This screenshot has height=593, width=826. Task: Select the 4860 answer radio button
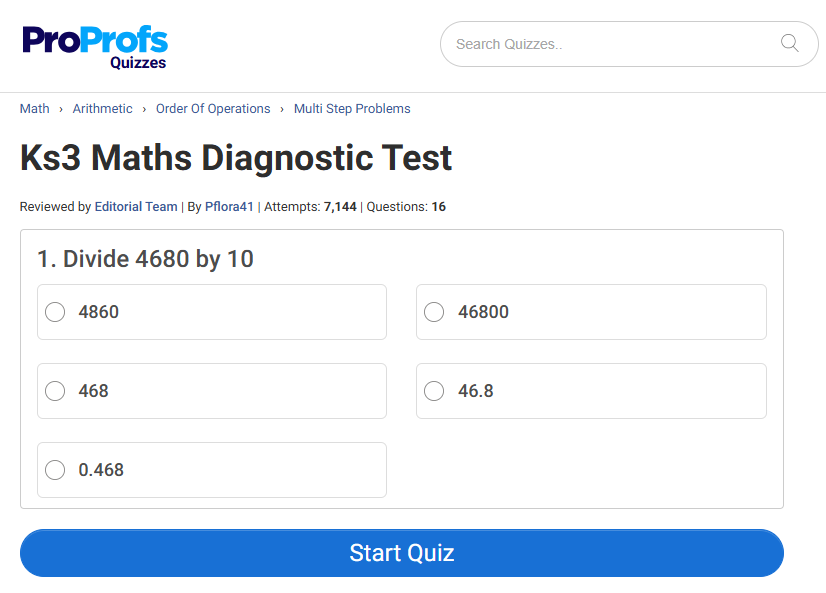[x=55, y=312]
